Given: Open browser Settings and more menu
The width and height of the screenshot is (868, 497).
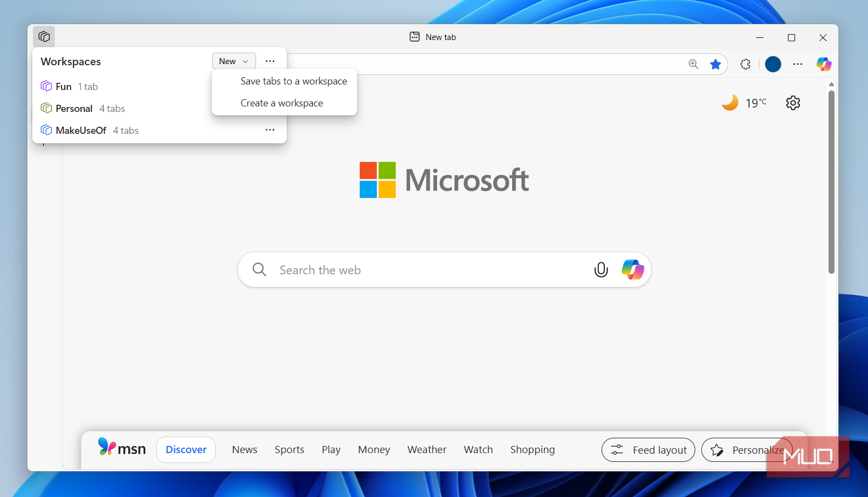Looking at the screenshot, I should [798, 64].
